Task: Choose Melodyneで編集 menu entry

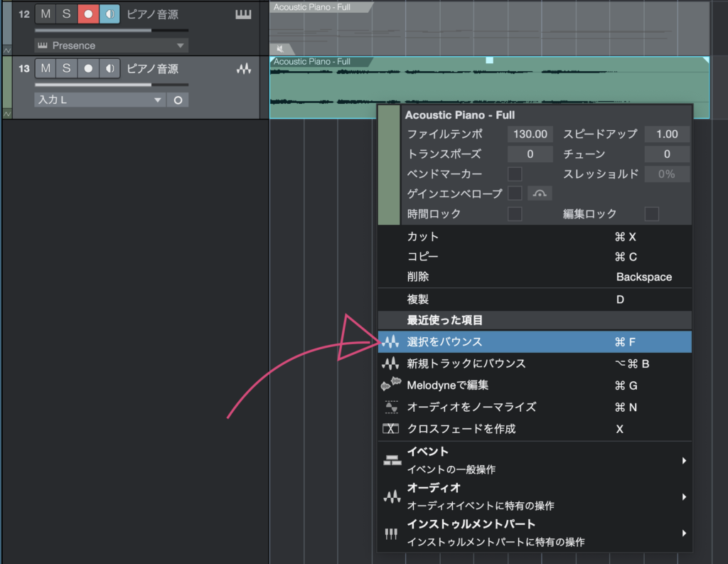Action: (447, 385)
